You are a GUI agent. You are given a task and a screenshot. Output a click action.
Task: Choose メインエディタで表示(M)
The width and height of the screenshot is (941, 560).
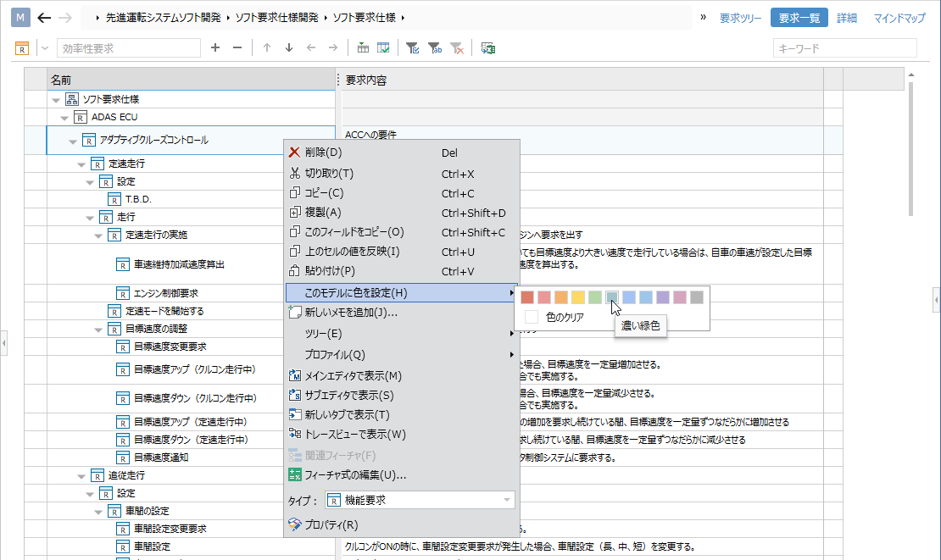pyautogui.click(x=402, y=376)
